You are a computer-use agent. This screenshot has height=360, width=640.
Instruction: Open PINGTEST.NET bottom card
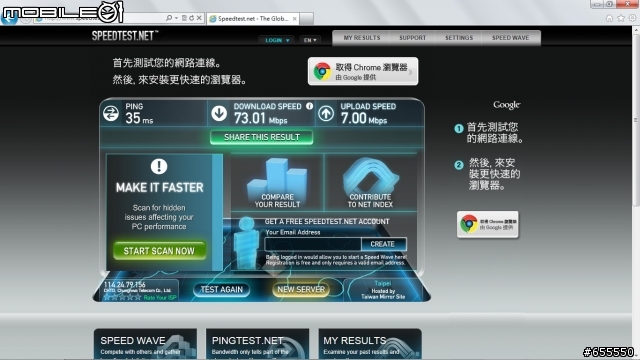[257, 344]
